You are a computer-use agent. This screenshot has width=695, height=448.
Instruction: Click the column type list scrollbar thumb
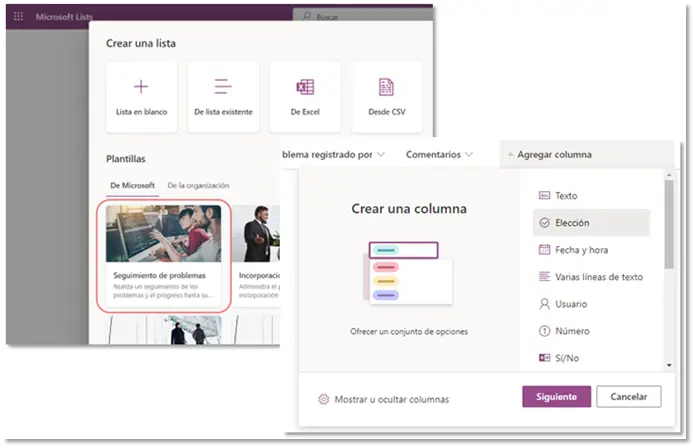pos(669,224)
